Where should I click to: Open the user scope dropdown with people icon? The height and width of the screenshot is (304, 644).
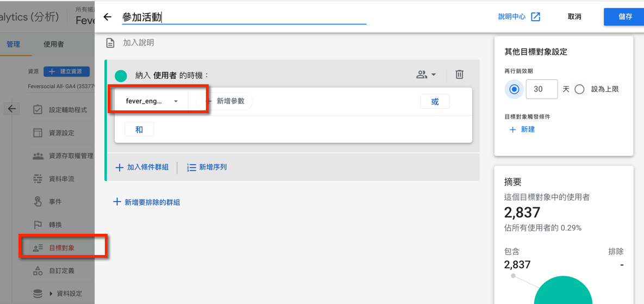tap(426, 75)
